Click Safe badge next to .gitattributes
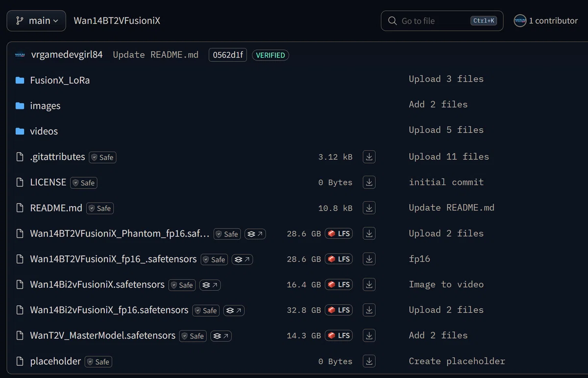 click(x=102, y=157)
